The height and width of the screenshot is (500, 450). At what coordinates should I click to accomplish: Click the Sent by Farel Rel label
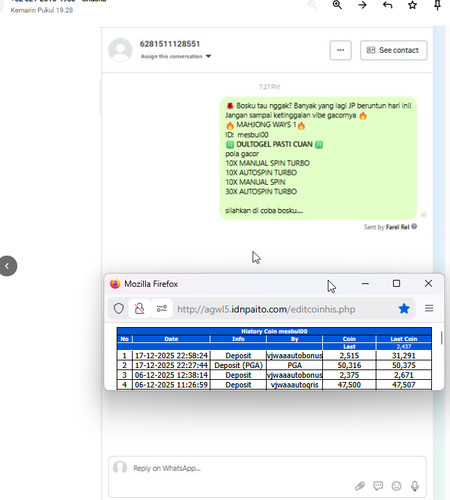point(386,227)
